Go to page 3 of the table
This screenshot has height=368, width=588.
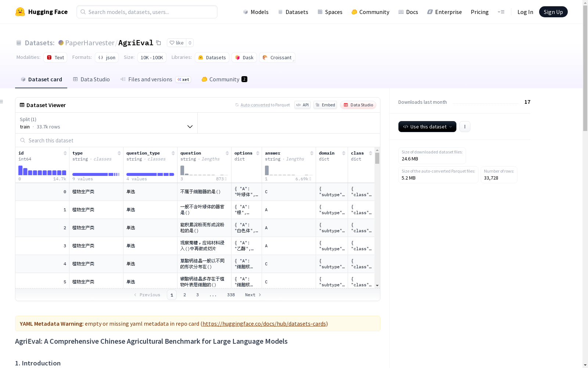tap(197, 295)
